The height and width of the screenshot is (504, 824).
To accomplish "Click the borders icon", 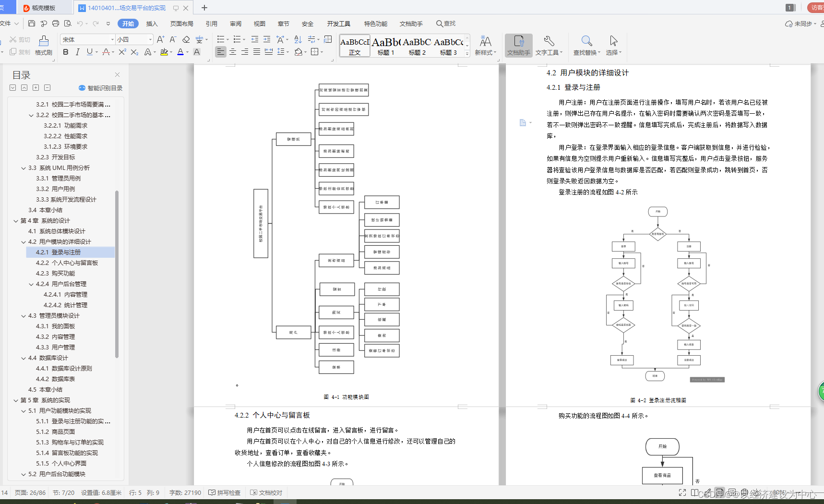I will pyautogui.click(x=315, y=52).
